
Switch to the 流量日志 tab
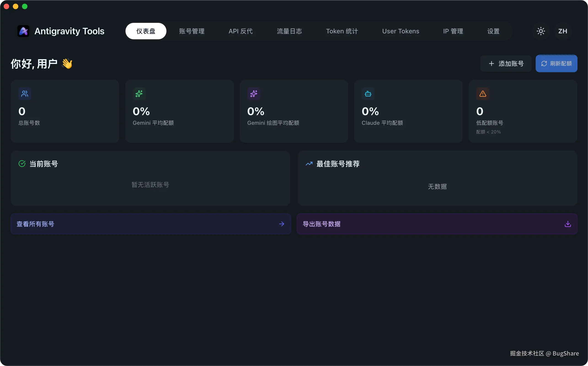pos(289,31)
